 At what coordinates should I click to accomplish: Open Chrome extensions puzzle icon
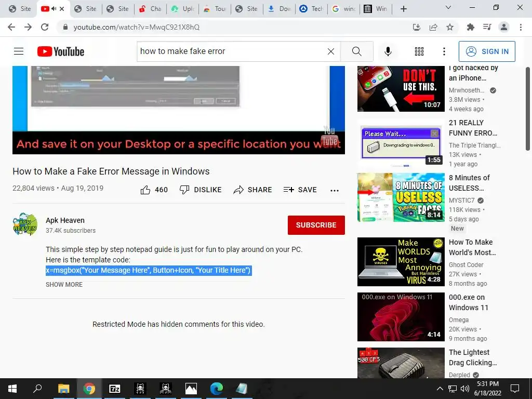[470, 27]
